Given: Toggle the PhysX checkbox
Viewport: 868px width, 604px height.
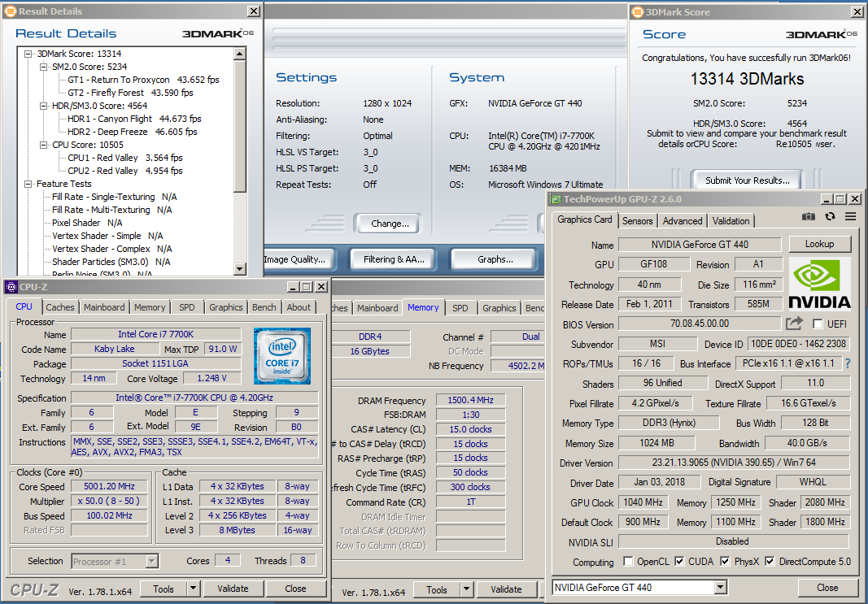Looking at the screenshot, I should click(x=725, y=562).
